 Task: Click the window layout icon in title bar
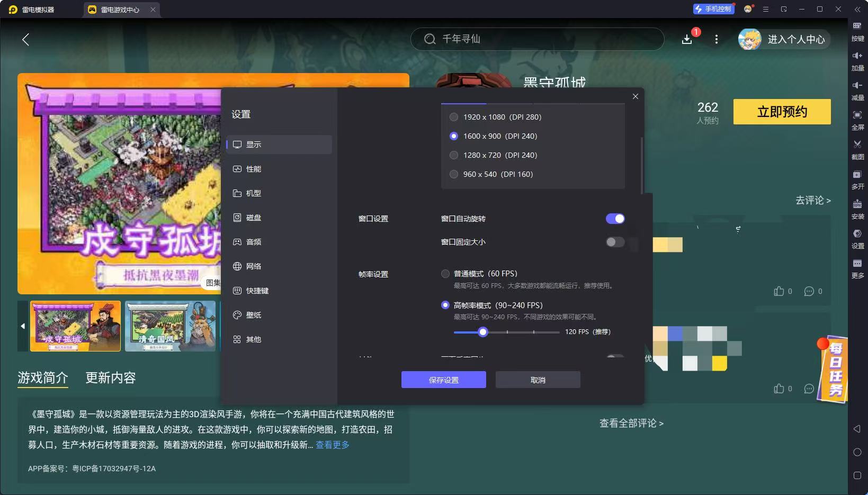784,9
